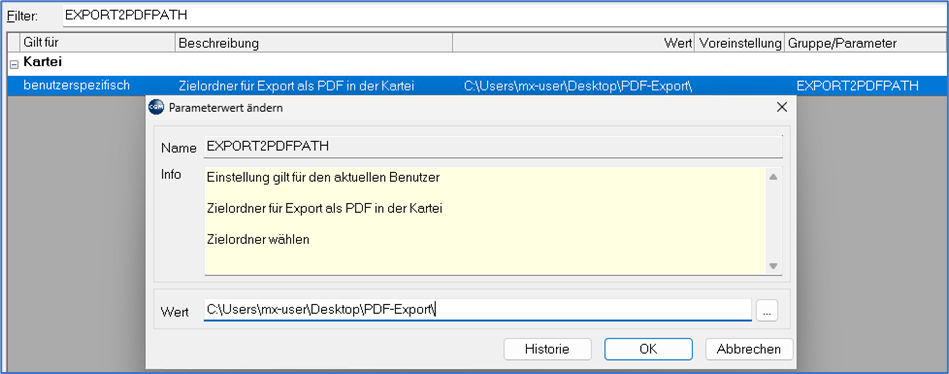
Task: Confirm with the OK button
Action: (648, 349)
